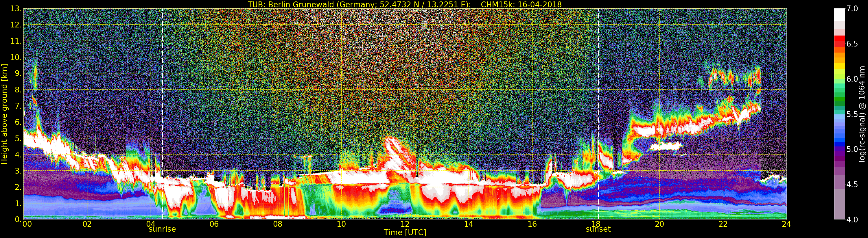The width and height of the screenshot is (868, 238).
Task: Click the '20' time axis tick label
Action: [659, 224]
